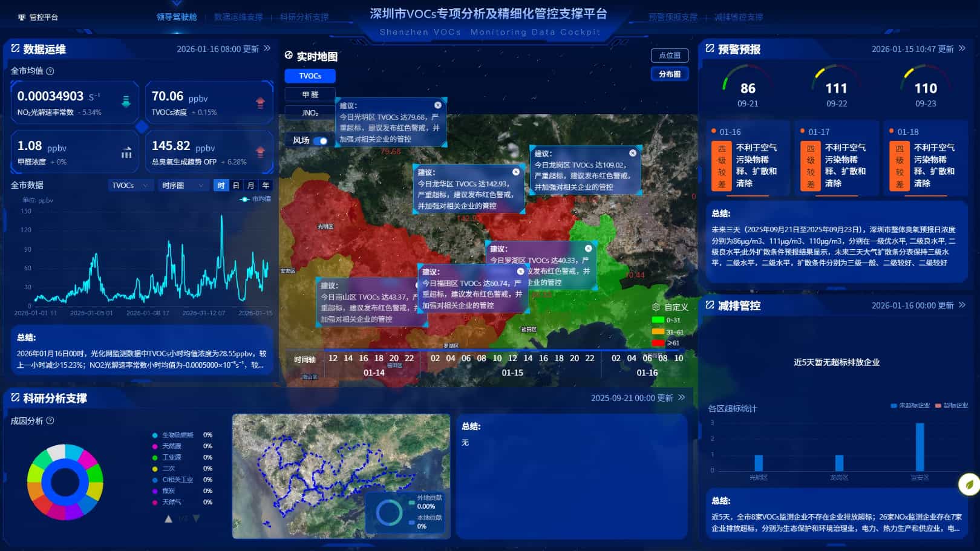Screen dimensions: 980x551
Task: Click the 点位图 map view button
Action: [669, 55]
